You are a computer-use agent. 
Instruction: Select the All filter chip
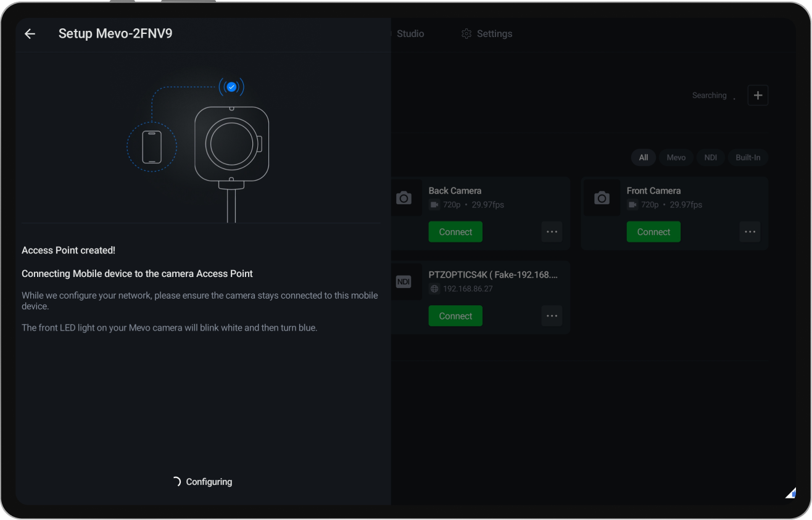click(643, 158)
